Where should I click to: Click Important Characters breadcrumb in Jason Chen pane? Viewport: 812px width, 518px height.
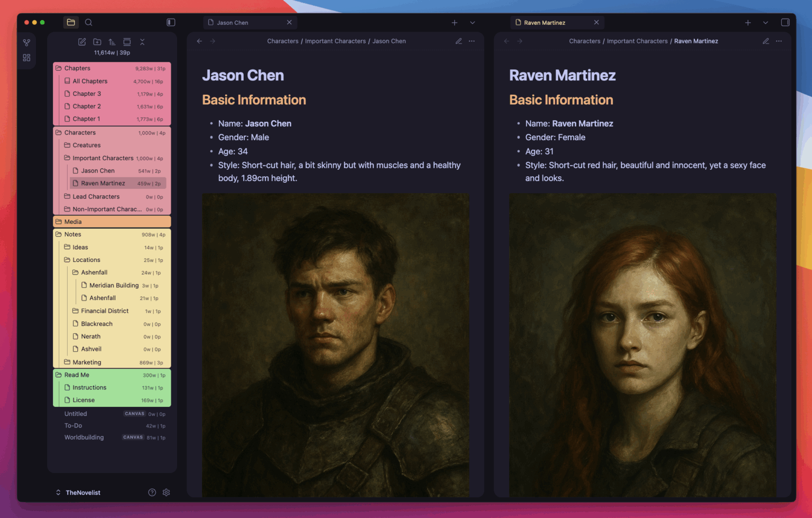point(335,41)
